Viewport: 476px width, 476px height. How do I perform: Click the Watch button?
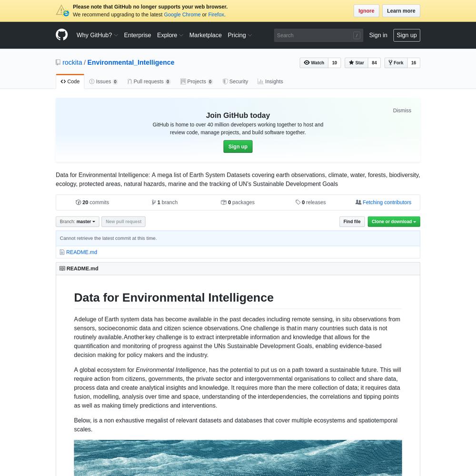point(314,63)
